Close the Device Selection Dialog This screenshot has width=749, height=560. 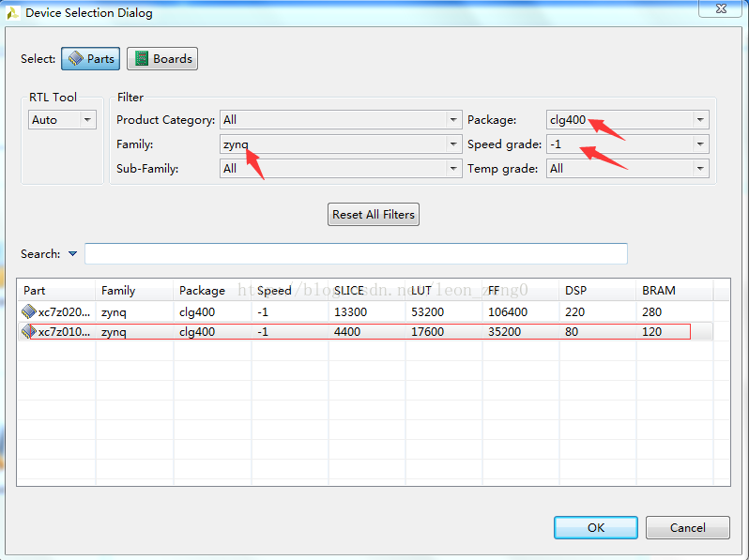click(x=721, y=8)
